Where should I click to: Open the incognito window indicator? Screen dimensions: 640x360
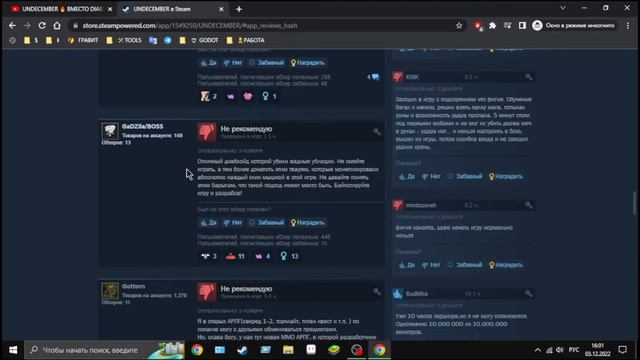click(573, 25)
